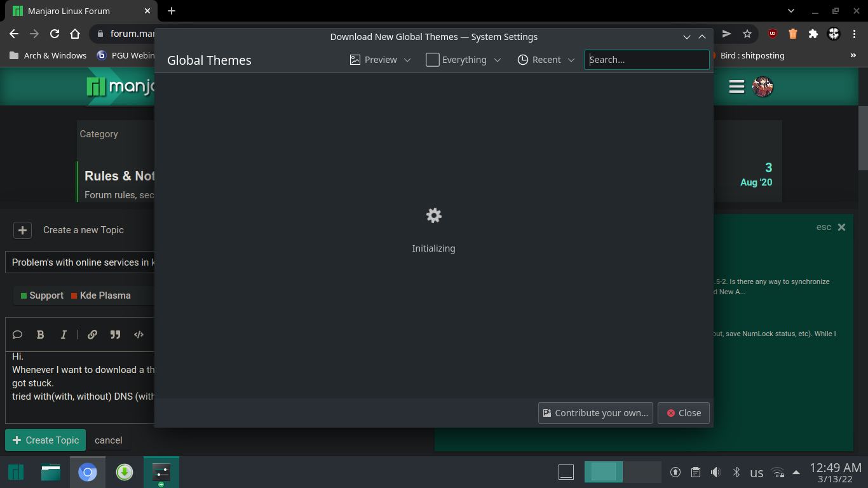Click the cancel link in composer
Image resolution: width=868 pixels, height=488 pixels.
coord(109,440)
